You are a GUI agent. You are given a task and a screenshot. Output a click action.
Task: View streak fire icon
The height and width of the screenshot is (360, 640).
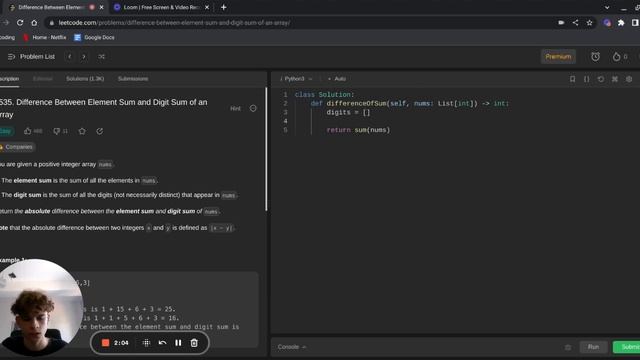tap(616, 57)
